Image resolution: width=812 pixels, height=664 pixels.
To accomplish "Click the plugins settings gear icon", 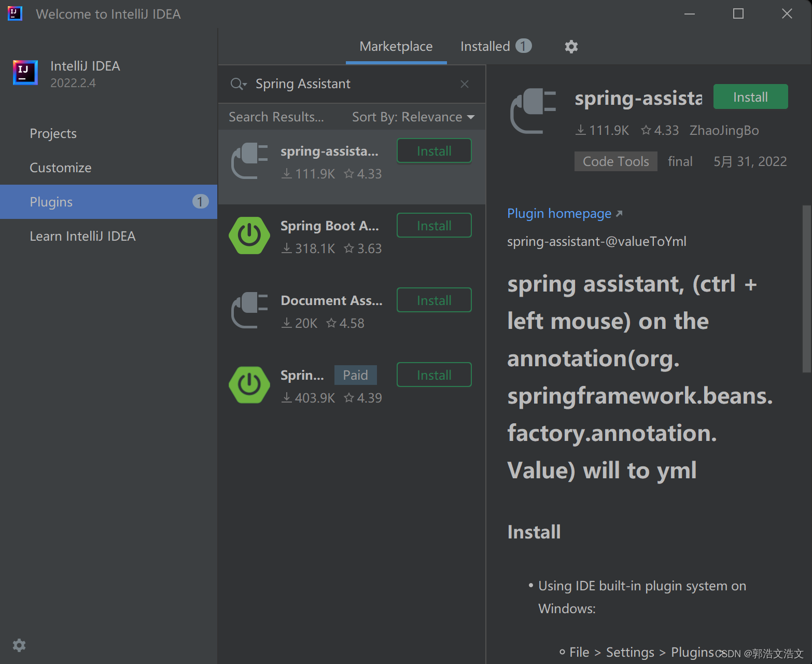I will [x=571, y=47].
